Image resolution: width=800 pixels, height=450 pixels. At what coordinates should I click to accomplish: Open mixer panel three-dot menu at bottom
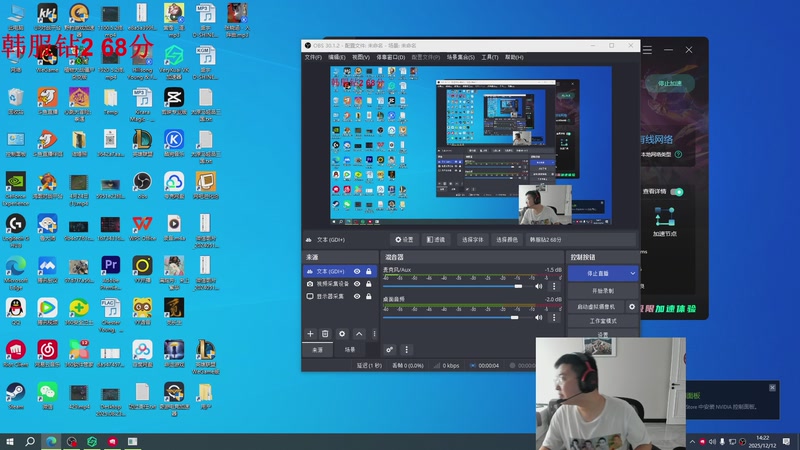click(406, 349)
